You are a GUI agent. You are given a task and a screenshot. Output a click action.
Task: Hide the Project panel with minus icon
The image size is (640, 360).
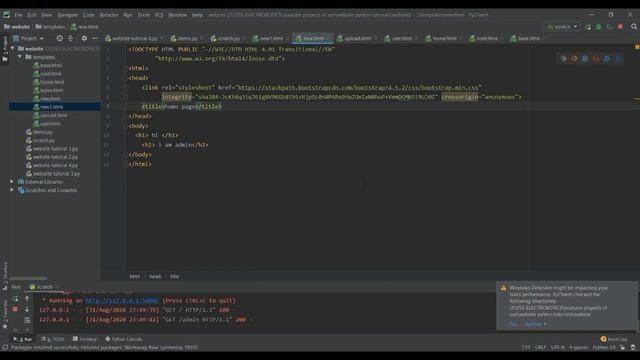tap(95, 38)
